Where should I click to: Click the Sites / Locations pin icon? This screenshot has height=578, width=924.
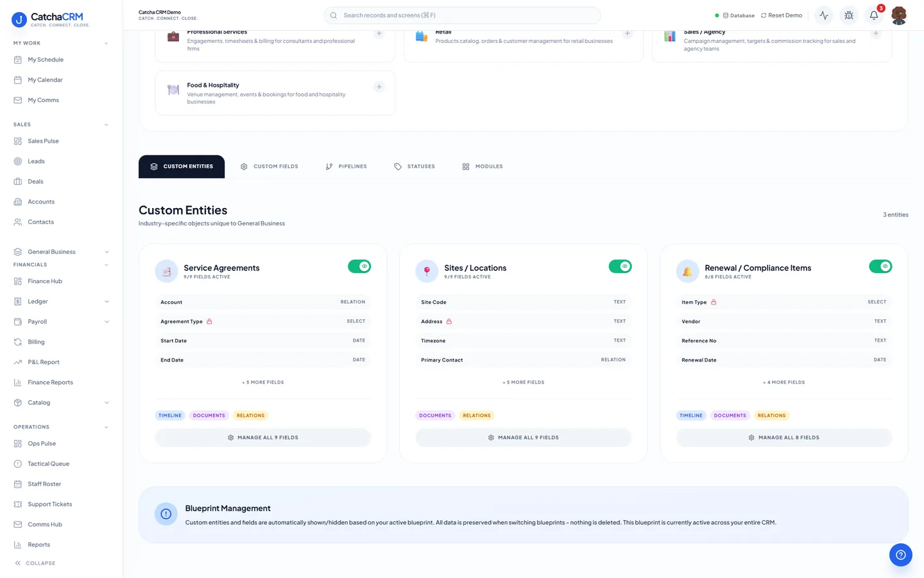[427, 272]
